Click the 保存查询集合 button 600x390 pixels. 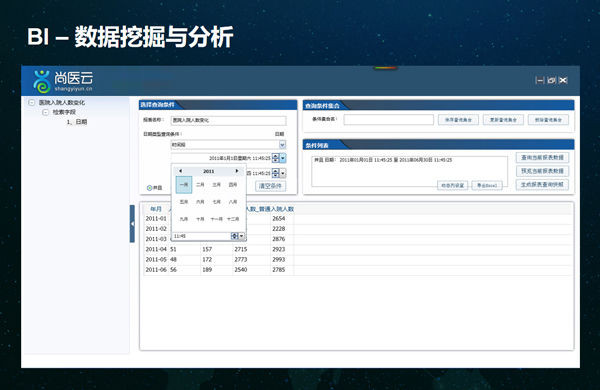click(458, 120)
